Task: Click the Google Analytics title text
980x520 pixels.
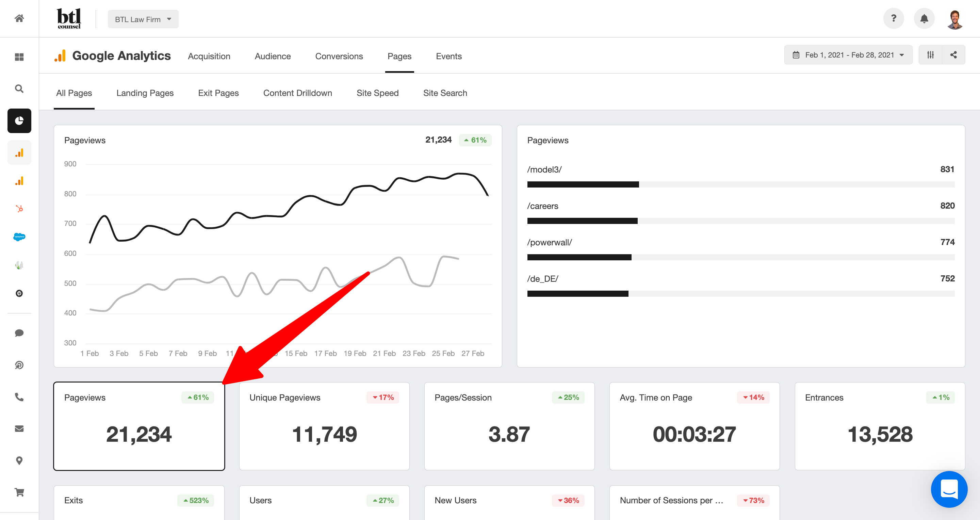Action: (121, 55)
